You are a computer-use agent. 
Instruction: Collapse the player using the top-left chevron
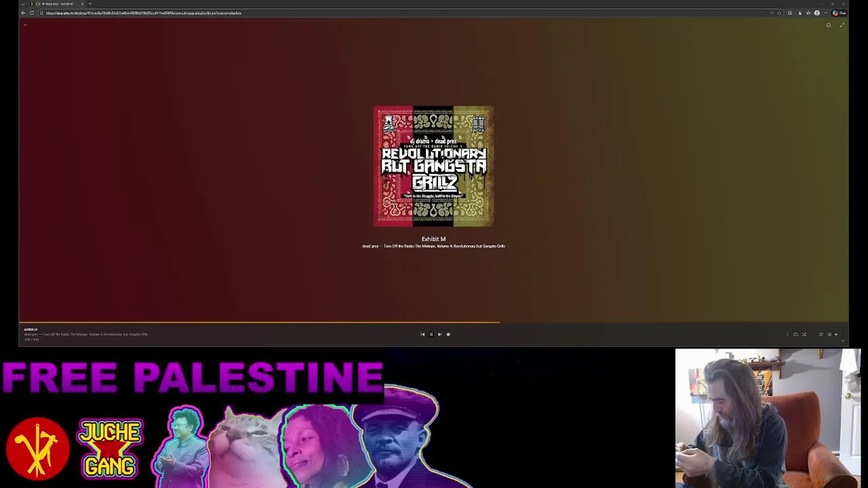[25, 24]
